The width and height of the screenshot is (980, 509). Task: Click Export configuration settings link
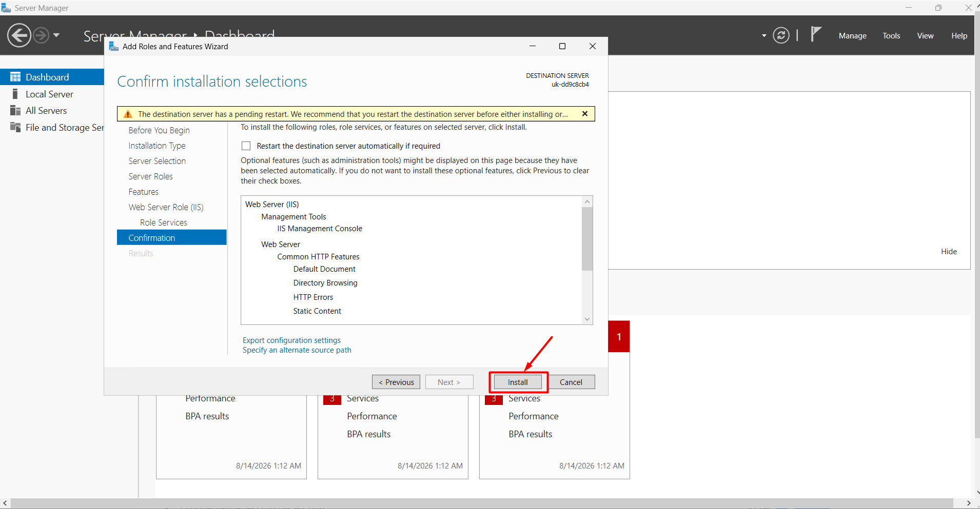pyautogui.click(x=291, y=340)
